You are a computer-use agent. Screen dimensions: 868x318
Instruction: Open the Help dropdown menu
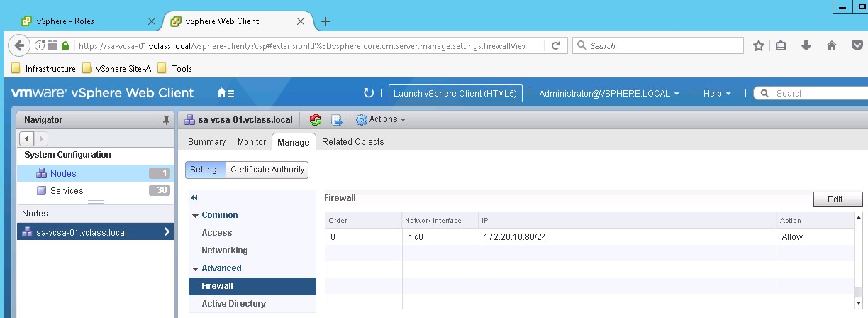point(717,93)
